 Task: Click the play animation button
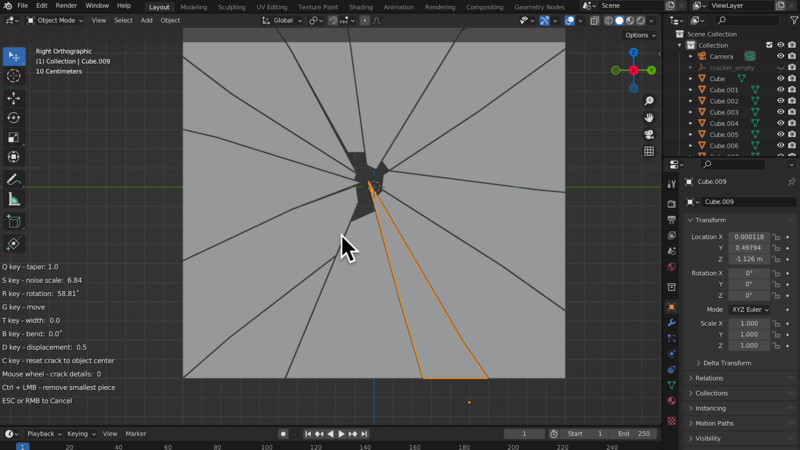[x=341, y=434]
